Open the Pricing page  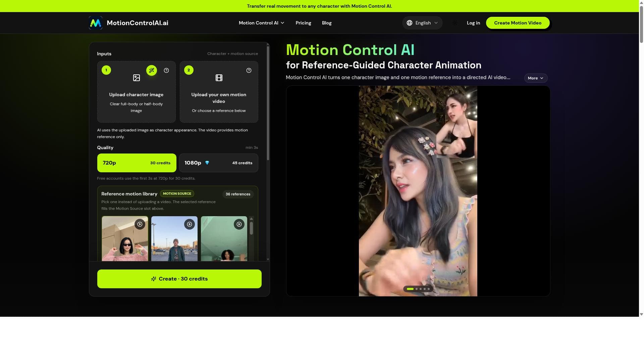coord(303,23)
